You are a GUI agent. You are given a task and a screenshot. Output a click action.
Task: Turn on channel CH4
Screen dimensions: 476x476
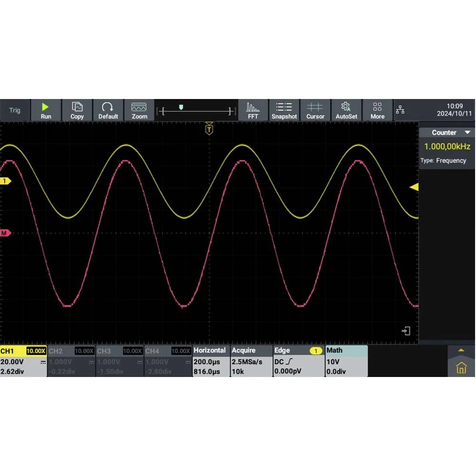(168, 361)
